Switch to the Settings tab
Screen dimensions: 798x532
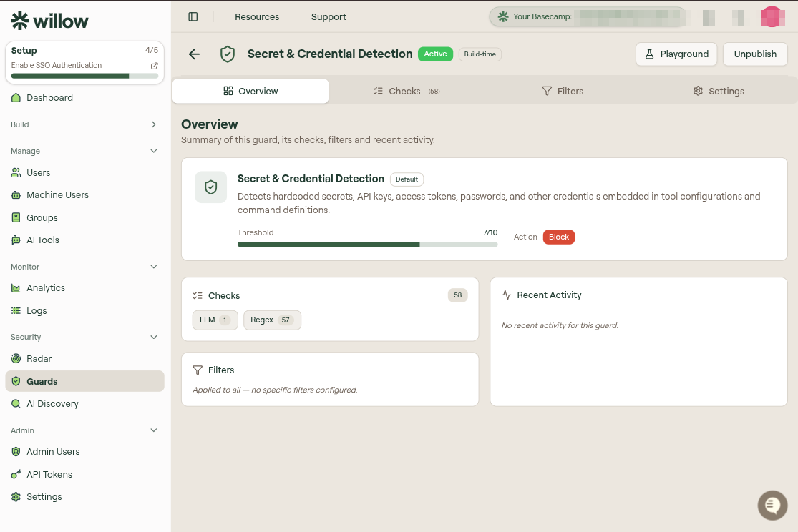click(718, 91)
